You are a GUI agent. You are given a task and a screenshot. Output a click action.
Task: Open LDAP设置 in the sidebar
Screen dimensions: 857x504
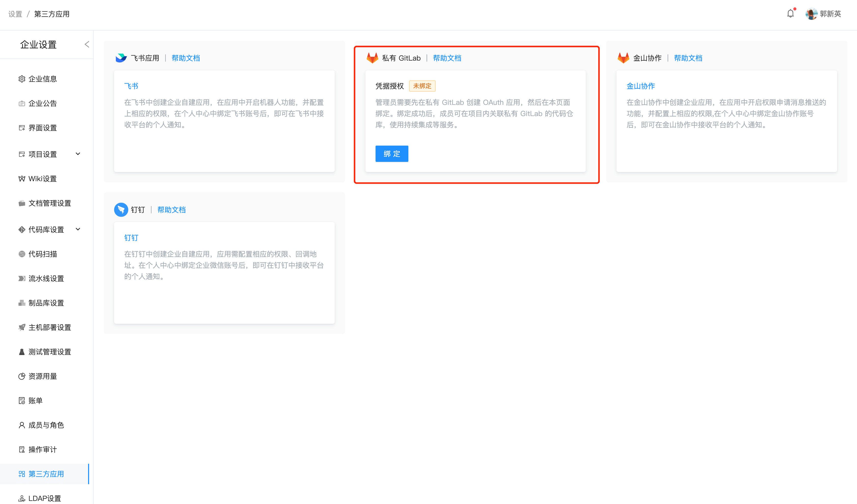coord(44,498)
